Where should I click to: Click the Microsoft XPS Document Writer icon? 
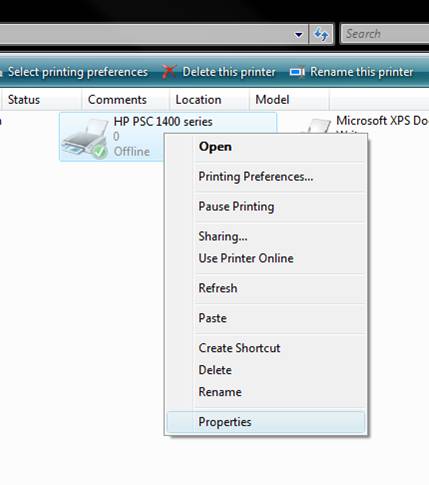(x=317, y=126)
